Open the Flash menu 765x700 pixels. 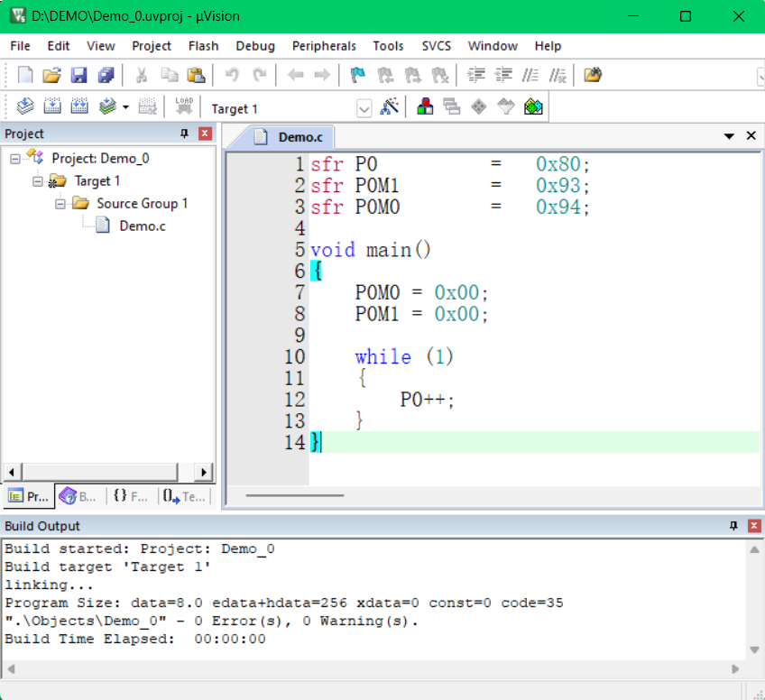click(x=204, y=46)
